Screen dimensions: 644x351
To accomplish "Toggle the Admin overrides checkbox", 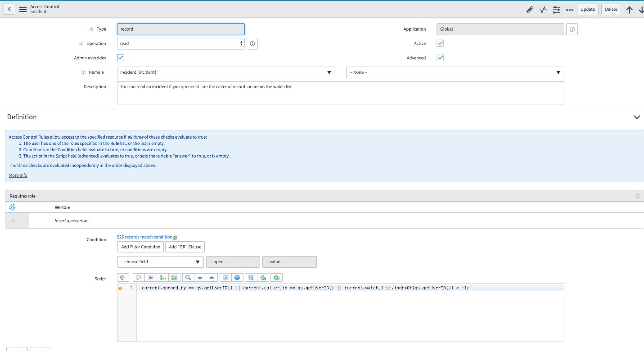I will click(121, 58).
